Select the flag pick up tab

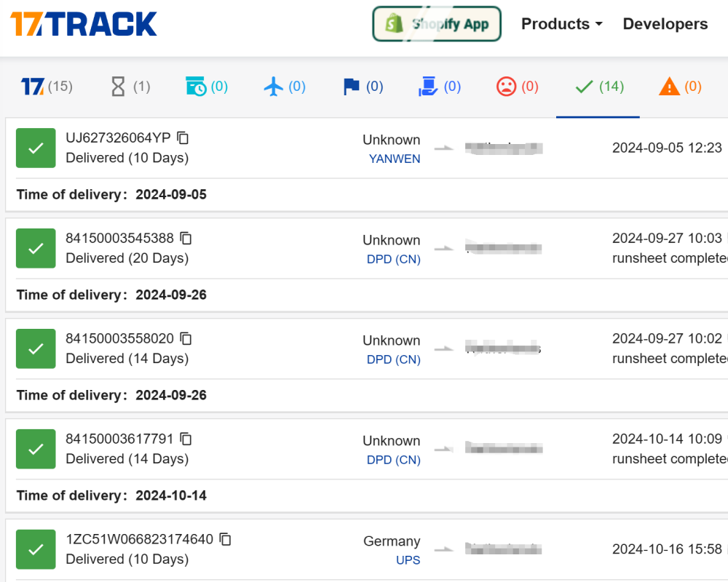[363, 87]
